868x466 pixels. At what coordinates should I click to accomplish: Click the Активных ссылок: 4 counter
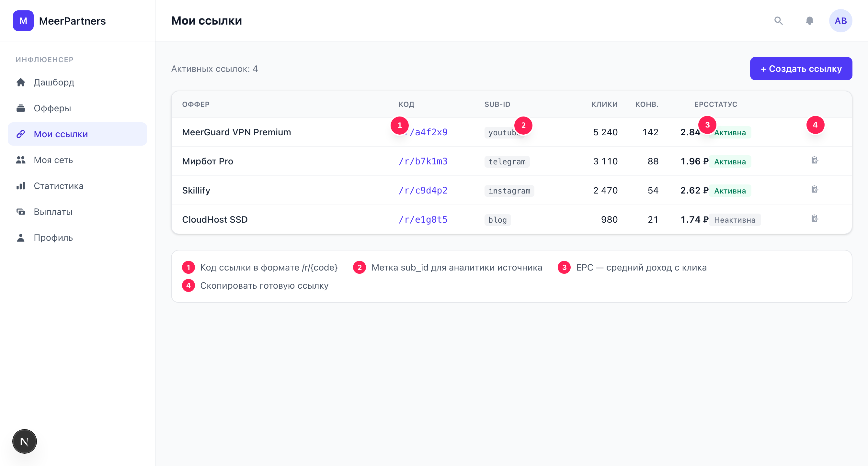pos(215,69)
